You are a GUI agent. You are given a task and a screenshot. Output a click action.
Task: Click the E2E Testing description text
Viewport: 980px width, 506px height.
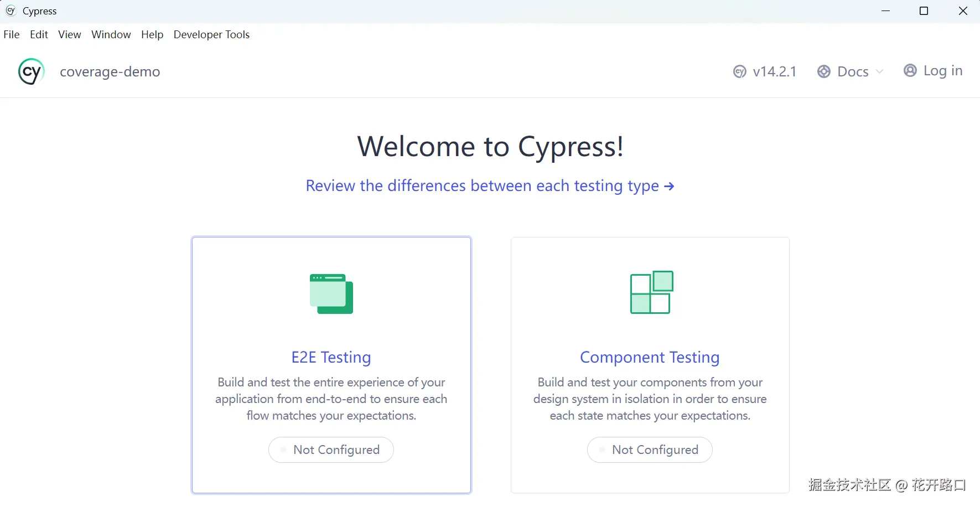click(x=331, y=399)
